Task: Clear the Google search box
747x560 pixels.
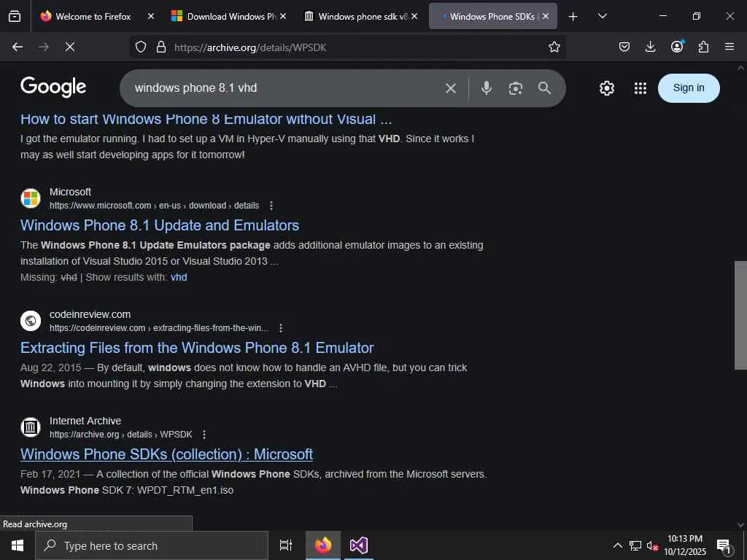Action: coord(451,88)
